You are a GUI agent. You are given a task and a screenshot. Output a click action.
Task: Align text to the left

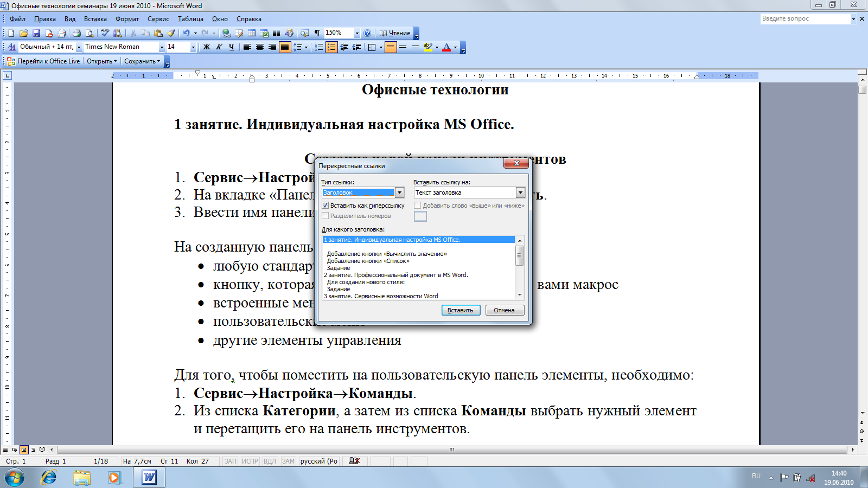(247, 47)
